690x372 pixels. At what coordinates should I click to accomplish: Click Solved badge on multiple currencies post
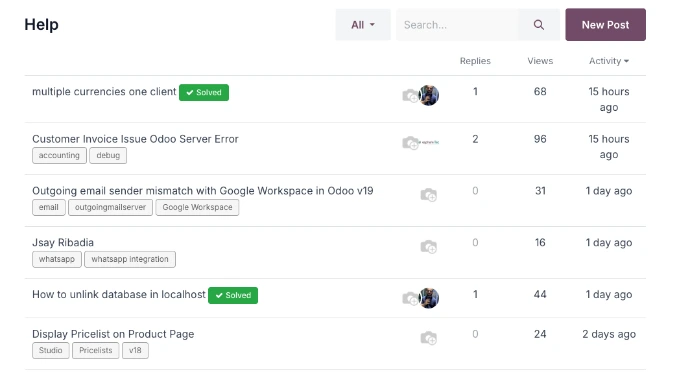coord(204,92)
